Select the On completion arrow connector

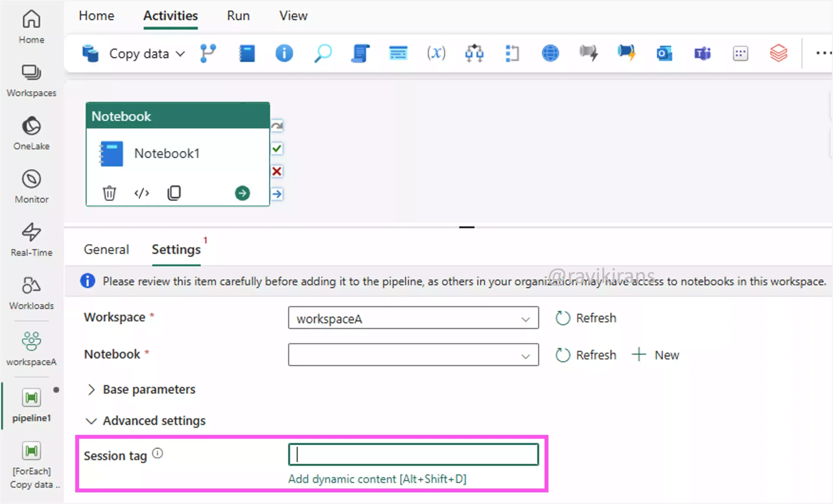coord(277,194)
